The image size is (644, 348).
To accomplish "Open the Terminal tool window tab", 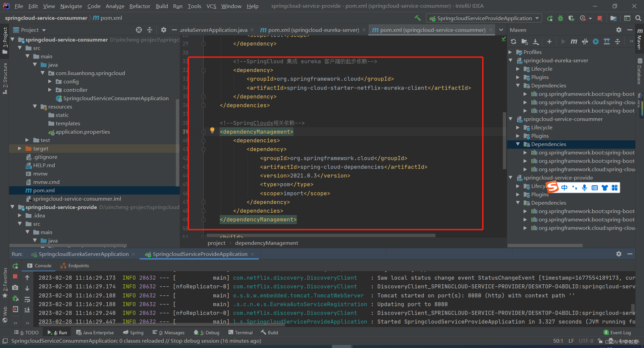I will tap(240, 333).
